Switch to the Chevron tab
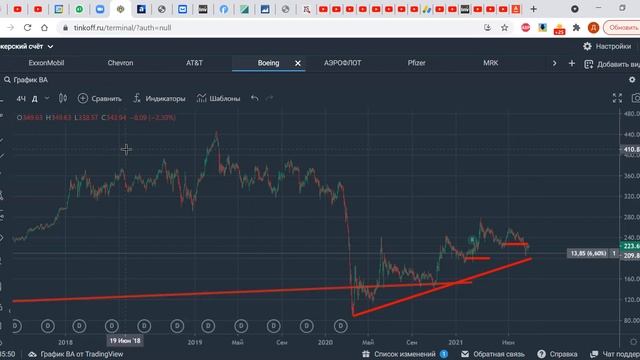This screenshot has width=640, height=360. coord(120,63)
